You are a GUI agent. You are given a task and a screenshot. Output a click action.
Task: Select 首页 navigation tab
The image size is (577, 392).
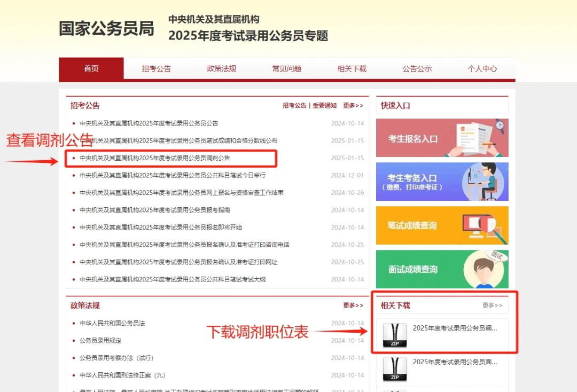coord(91,68)
